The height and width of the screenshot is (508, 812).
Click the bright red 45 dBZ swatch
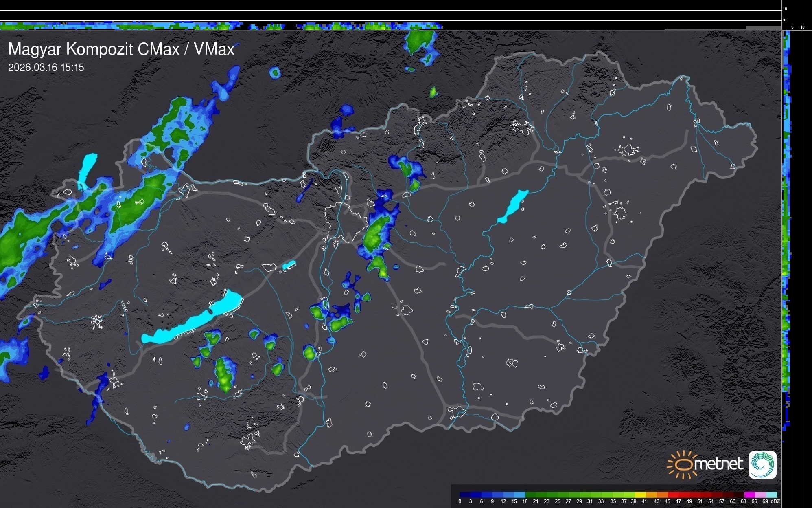[673, 495]
